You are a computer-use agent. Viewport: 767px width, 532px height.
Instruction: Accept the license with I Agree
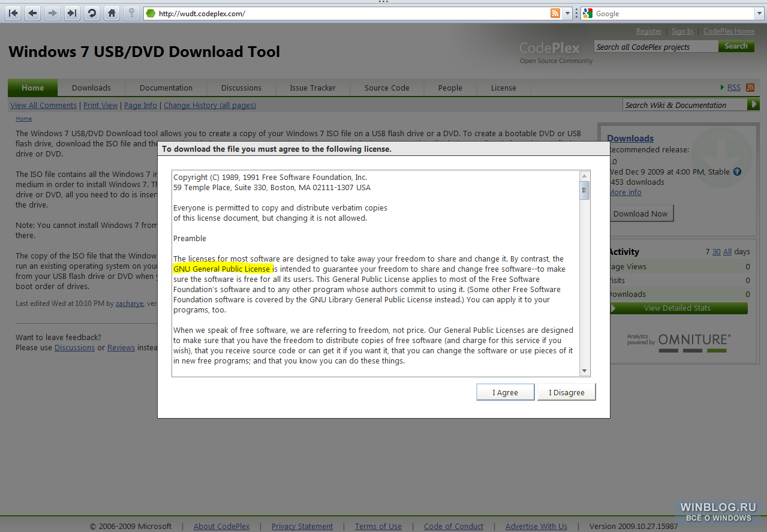tap(505, 392)
